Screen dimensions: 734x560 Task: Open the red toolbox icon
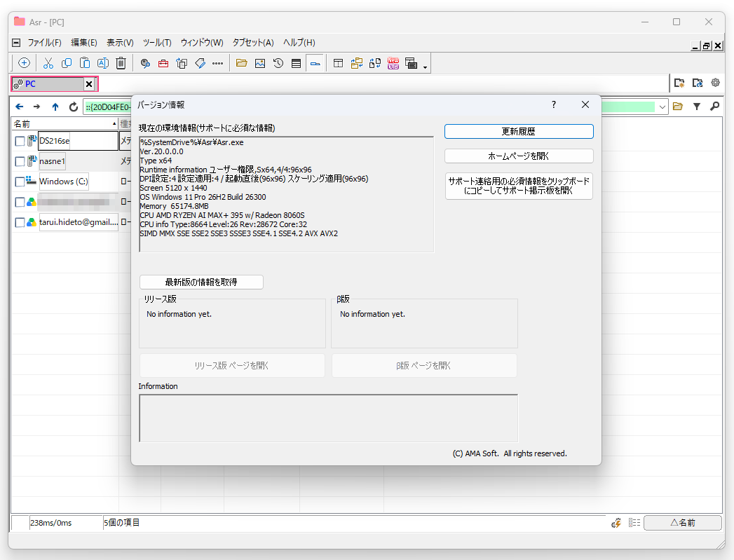point(163,63)
